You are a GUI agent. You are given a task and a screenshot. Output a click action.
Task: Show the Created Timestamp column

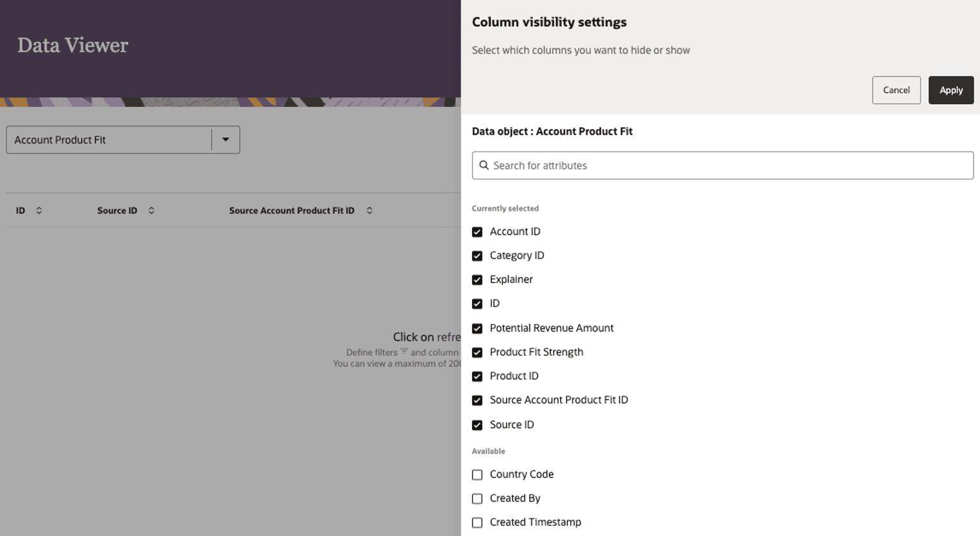pyautogui.click(x=478, y=522)
